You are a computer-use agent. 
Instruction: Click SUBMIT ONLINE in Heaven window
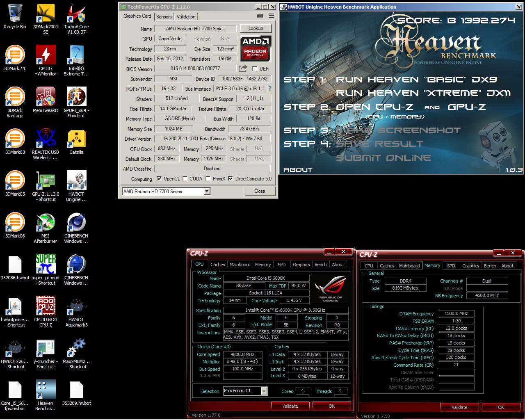pos(383,158)
